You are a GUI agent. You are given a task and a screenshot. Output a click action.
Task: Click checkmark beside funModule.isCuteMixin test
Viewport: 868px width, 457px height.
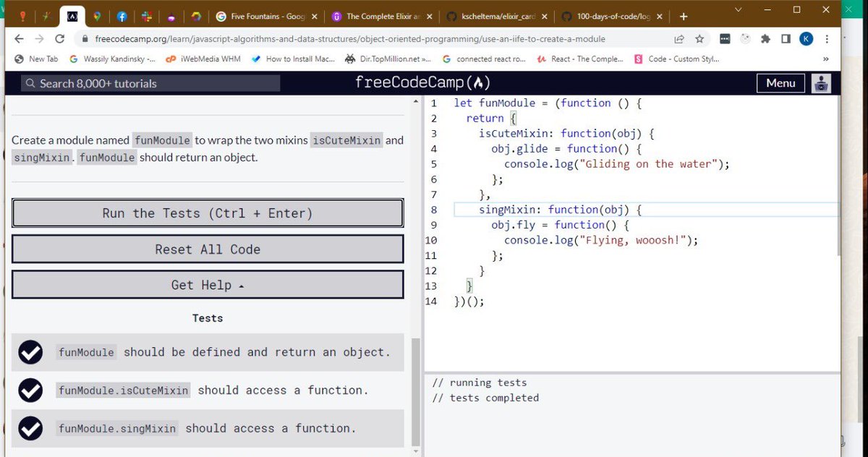pyautogui.click(x=30, y=390)
